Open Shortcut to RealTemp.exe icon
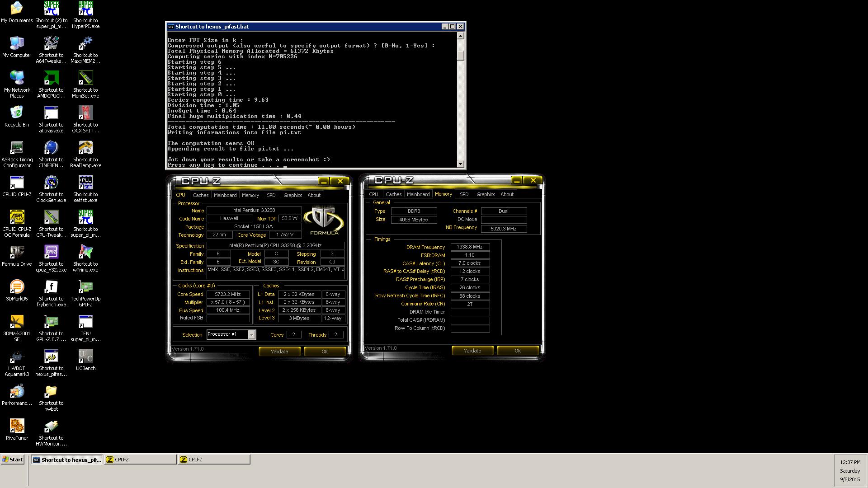868x488 pixels. 85,155
